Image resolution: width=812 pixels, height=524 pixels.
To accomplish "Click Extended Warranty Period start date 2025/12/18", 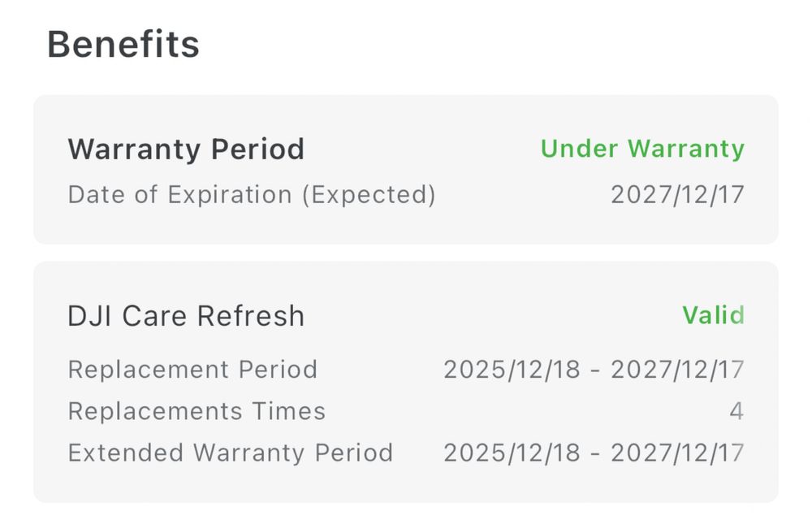I will [512, 453].
